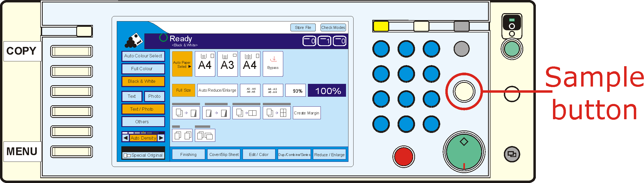The width and height of the screenshot is (644, 183).
Task: Open the Auto Paper Select option
Action: [x=182, y=64]
